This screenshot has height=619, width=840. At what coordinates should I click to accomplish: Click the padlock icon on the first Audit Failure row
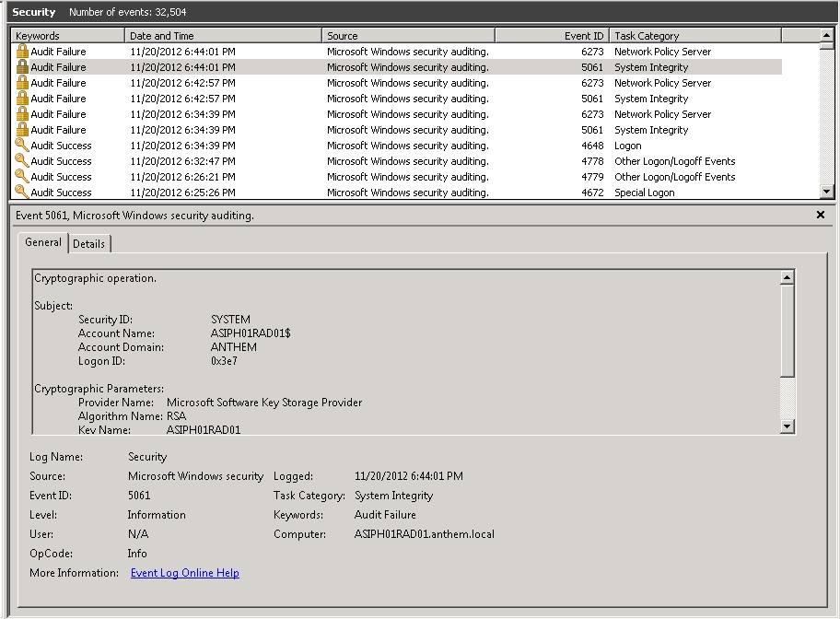click(x=21, y=51)
